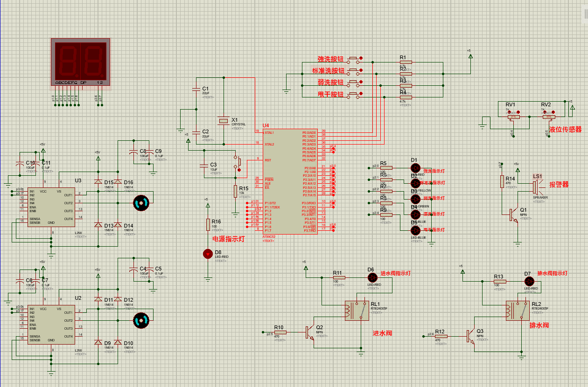Click the 排水阀 label below relay RL2
The image size is (588, 387).
539,325
